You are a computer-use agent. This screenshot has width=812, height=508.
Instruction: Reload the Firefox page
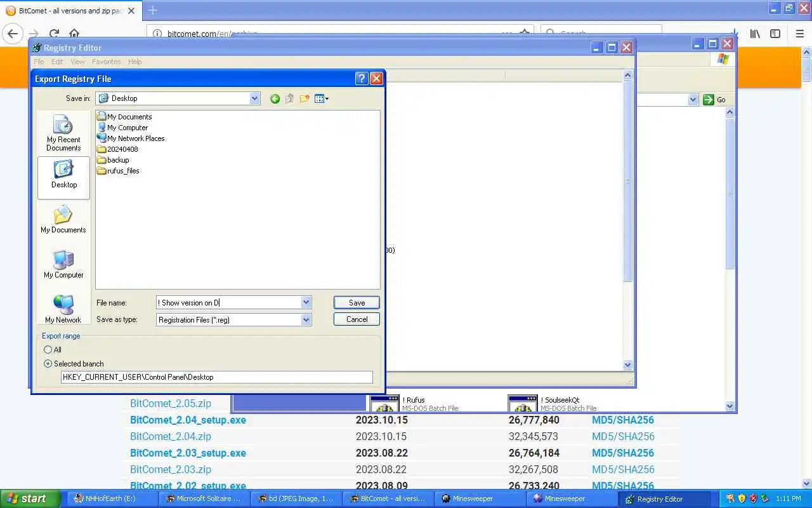[55, 34]
